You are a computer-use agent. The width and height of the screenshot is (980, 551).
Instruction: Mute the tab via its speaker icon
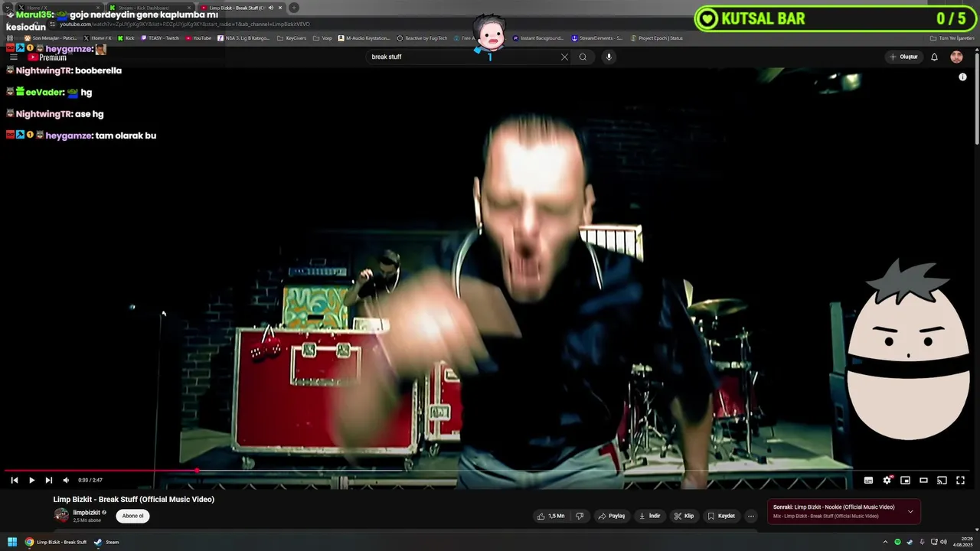pos(270,8)
